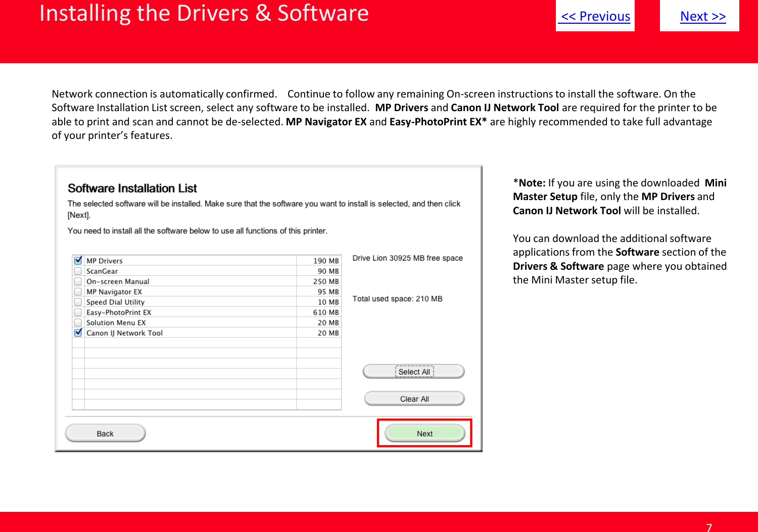Click the MP Navigator EX list entry

click(114, 292)
